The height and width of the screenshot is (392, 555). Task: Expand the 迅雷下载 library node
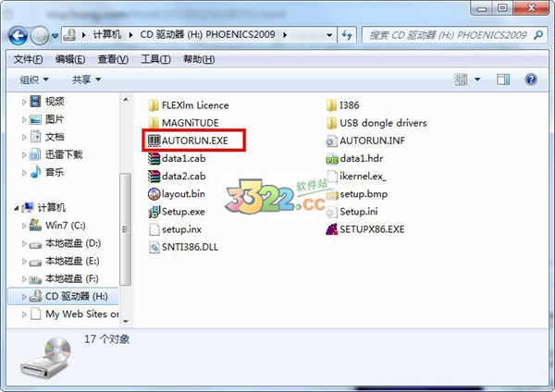tap(24, 155)
